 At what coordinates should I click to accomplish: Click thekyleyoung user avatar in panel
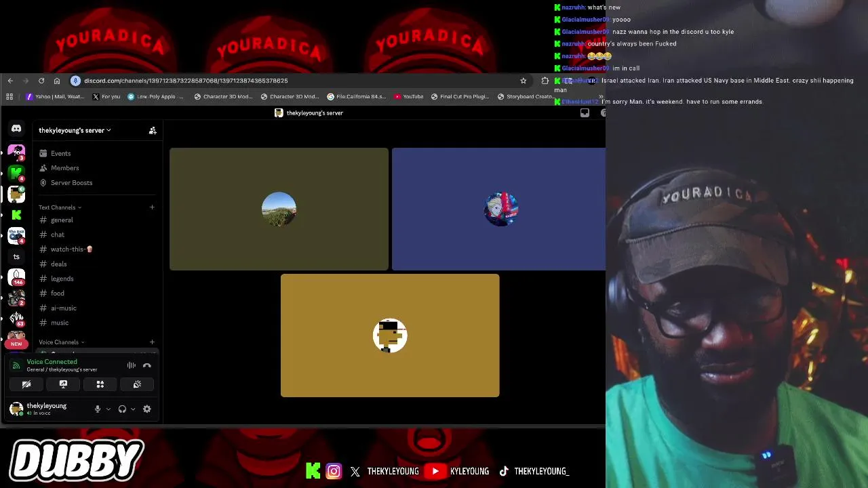[16, 409]
